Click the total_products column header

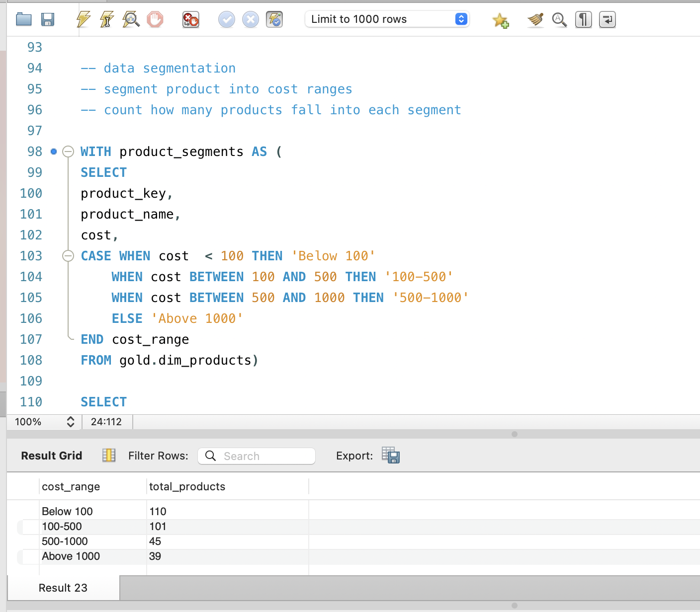tap(187, 487)
